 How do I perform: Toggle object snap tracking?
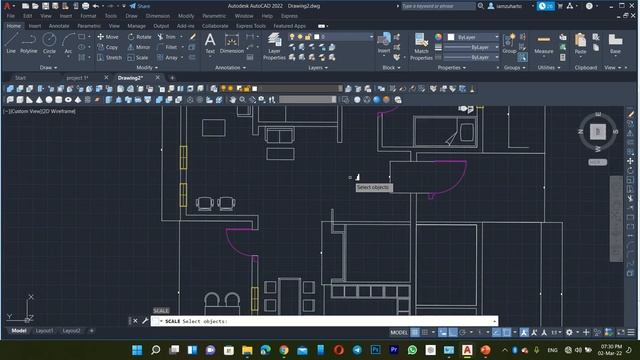pos(496,332)
